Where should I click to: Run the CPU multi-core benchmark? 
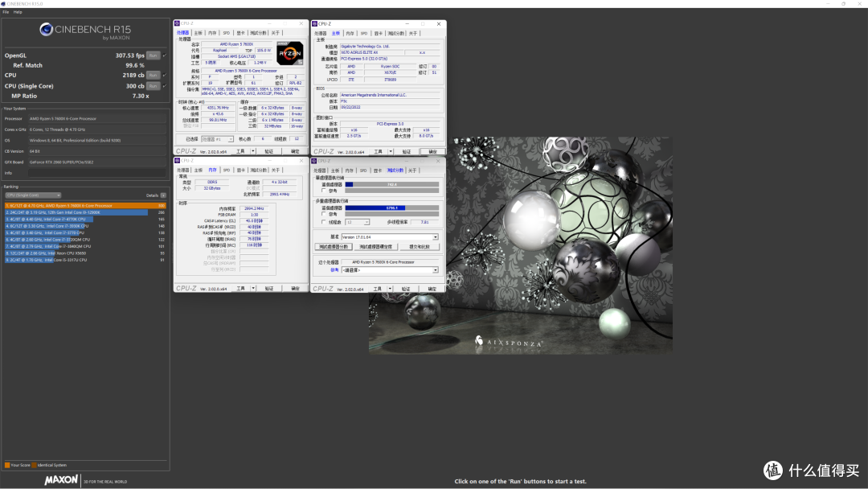(153, 75)
